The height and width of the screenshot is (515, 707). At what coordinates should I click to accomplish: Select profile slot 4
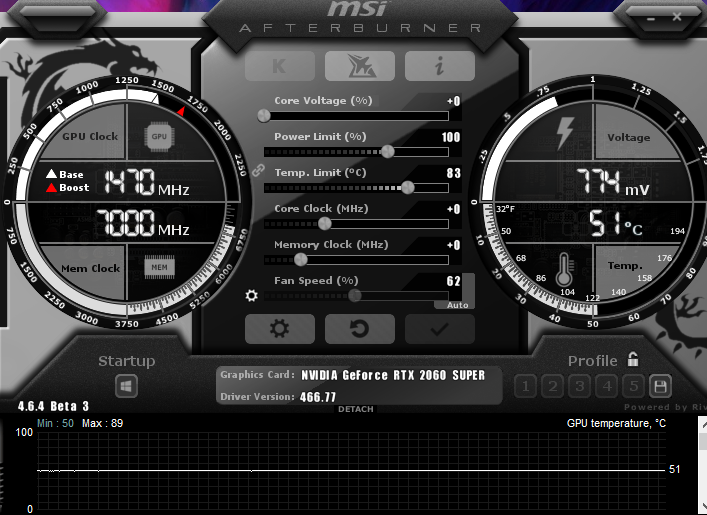click(607, 386)
